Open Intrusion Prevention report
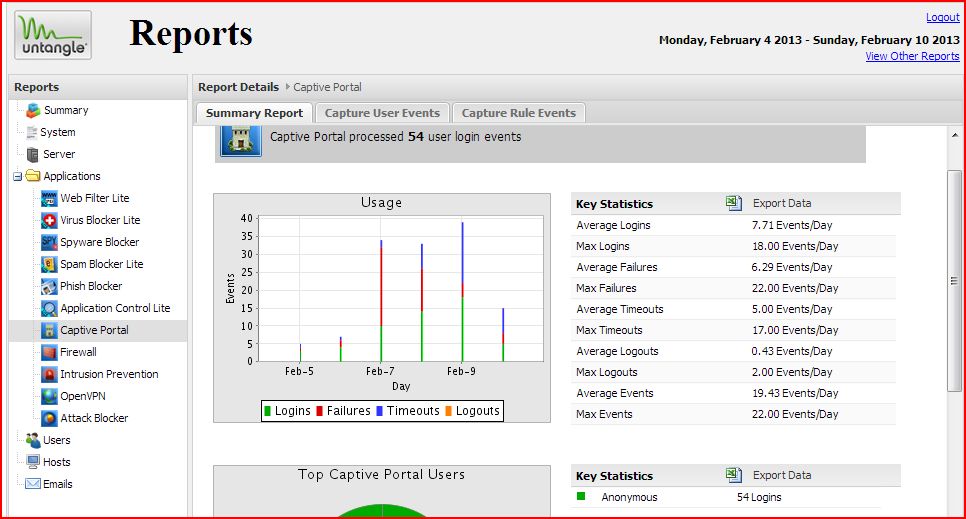The width and height of the screenshot is (966, 519). pos(109,374)
